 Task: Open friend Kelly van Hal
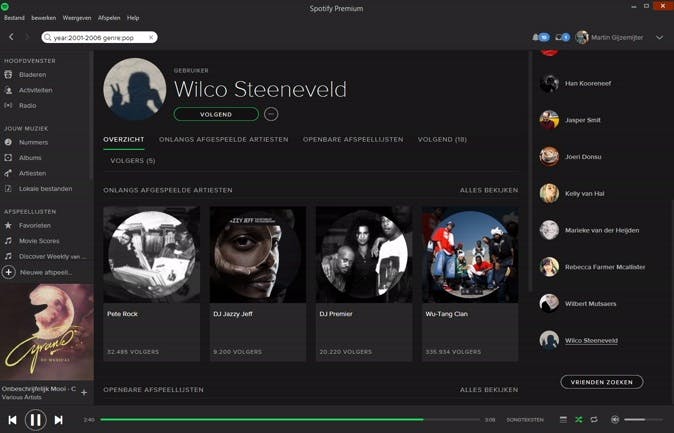click(x=572, y=193)
